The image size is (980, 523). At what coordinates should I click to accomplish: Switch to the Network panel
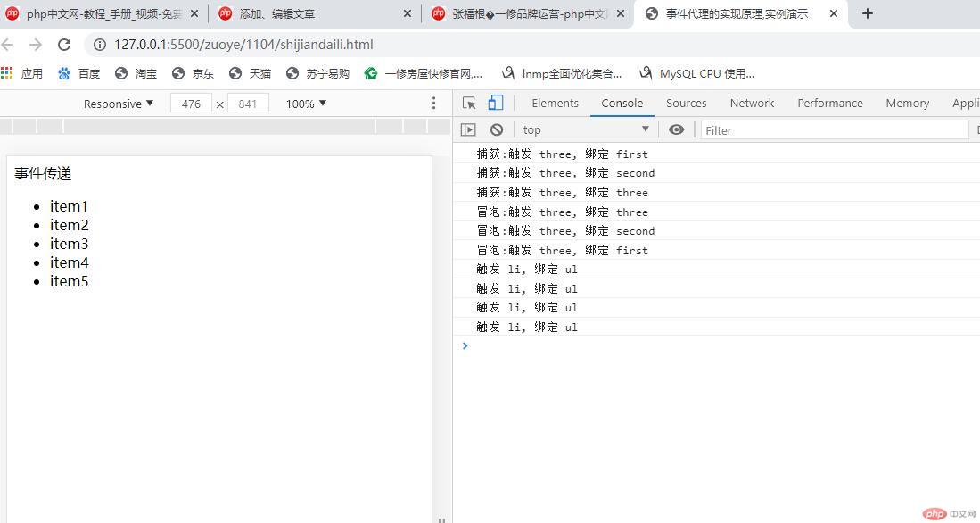[x=752, y=103]
